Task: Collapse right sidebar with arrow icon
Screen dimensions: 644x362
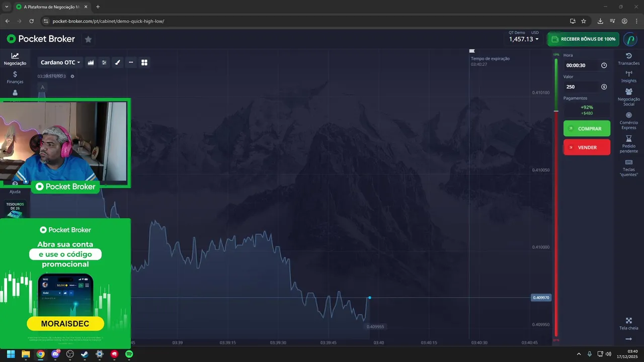Action: 629,339
